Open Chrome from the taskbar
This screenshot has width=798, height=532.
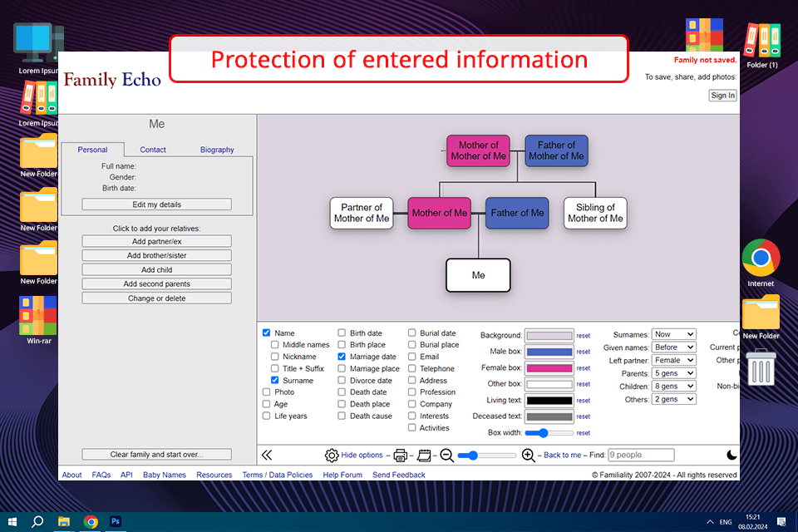coord(91,522)
